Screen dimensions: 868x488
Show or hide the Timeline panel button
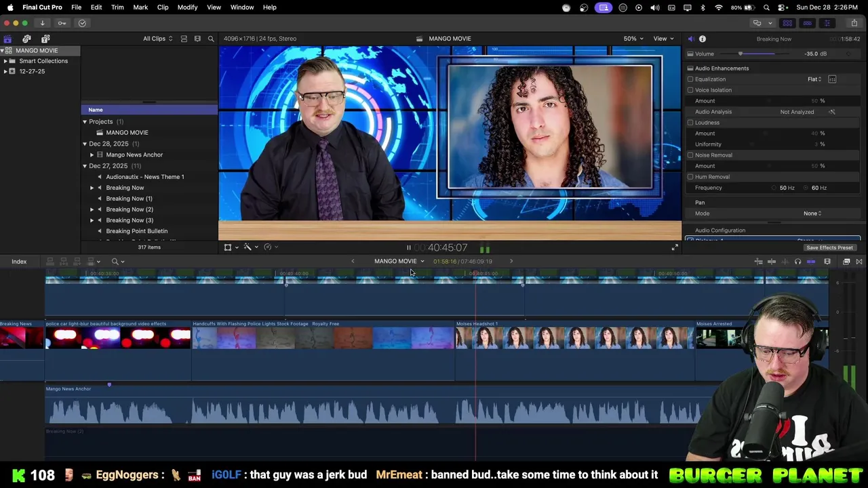[x=807, y=23]
